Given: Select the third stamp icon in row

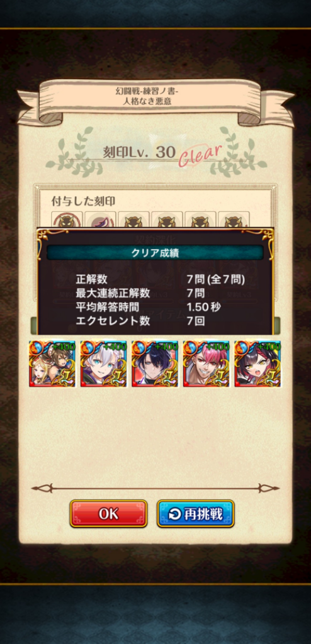Looking at the screenshot, I should (x=133, y=219).
